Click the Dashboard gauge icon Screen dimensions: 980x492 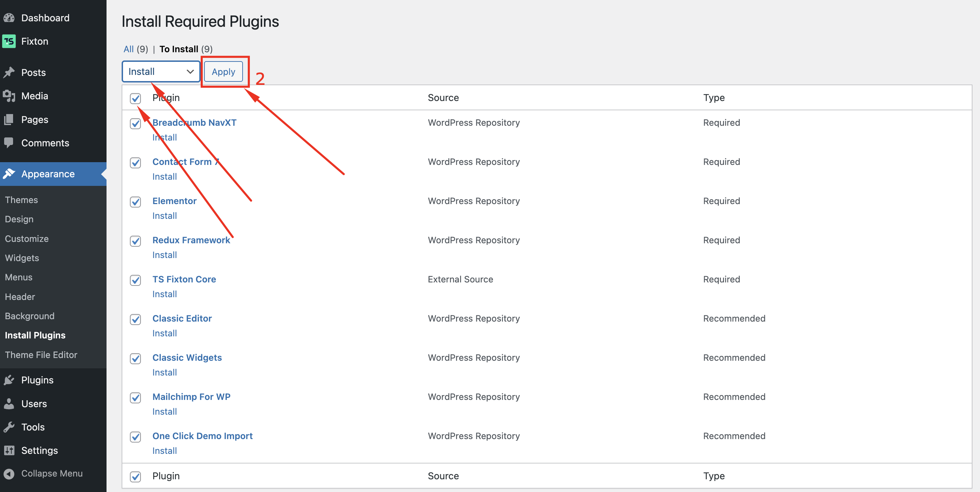9,18
